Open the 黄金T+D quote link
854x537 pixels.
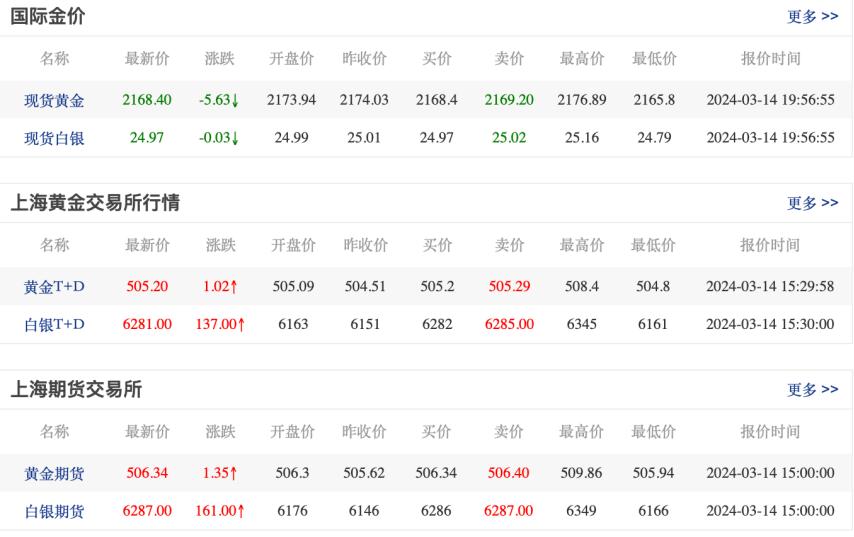(x=54, y=286)
